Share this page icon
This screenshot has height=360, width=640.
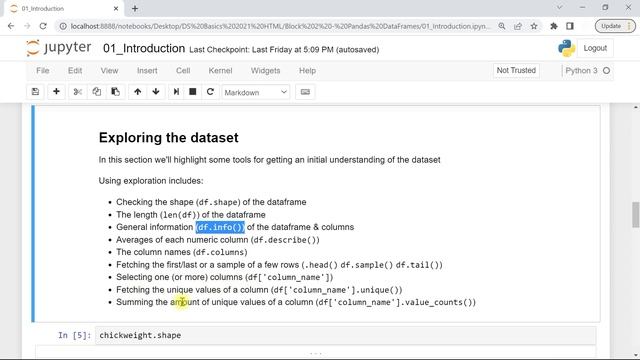[518, 26]
